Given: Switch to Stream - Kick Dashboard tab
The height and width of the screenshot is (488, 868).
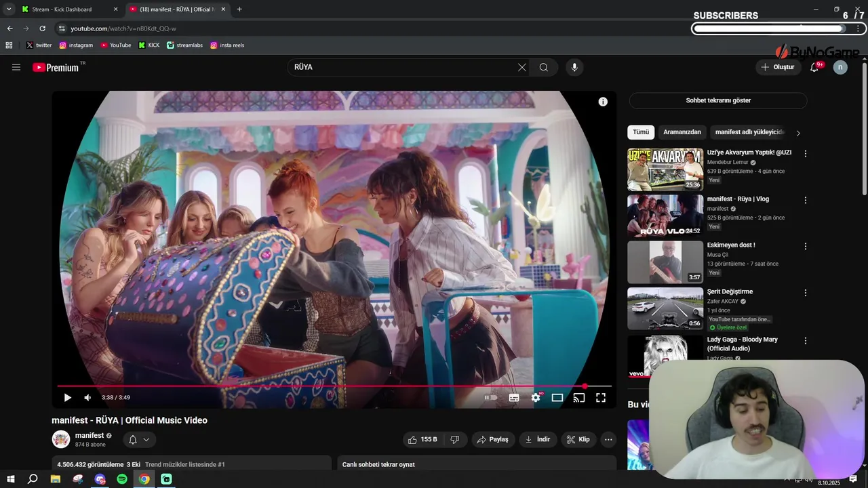Looking at the screenshot, I should 68,9.
